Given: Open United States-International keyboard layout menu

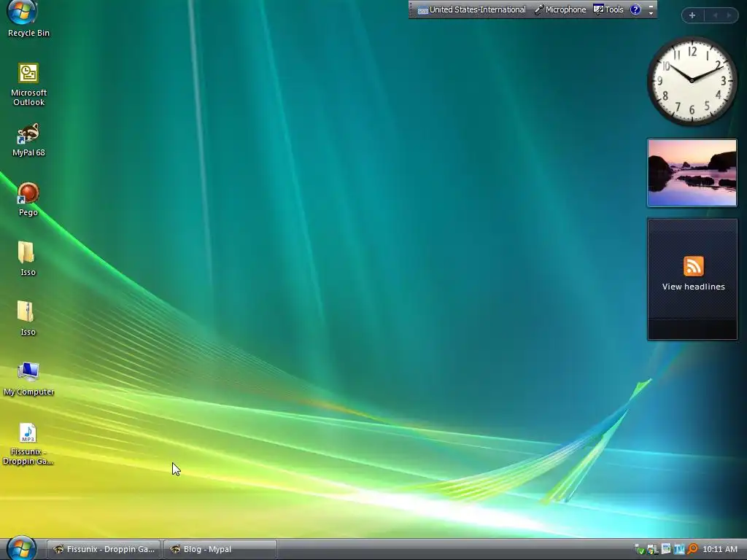Looking at the screenshot, I should (x=477, y=9).
